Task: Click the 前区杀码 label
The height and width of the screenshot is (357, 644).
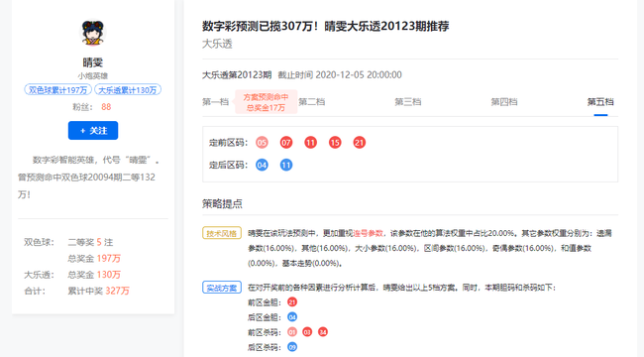Action: pos(265,332)
